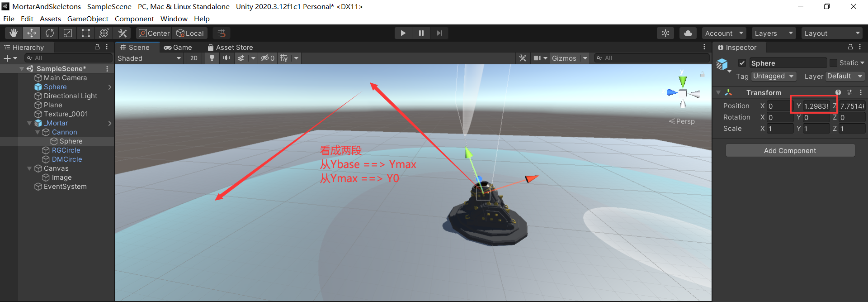Click the scene search field
868x302 pixels.
[x=651, y=58]
